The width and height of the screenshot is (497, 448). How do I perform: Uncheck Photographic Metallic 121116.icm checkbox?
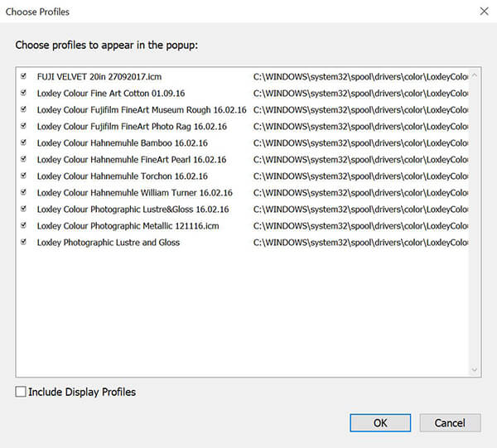point(23,225)
